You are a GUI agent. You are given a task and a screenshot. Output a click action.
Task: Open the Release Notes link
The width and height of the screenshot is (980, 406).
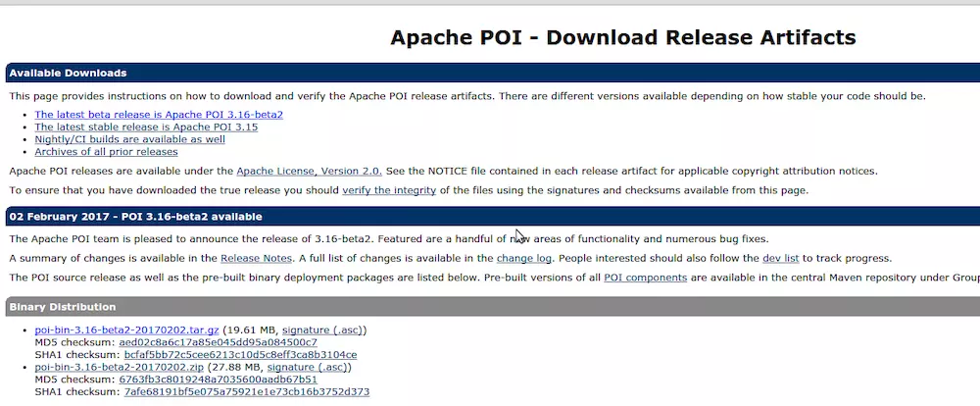click(256, 258)
